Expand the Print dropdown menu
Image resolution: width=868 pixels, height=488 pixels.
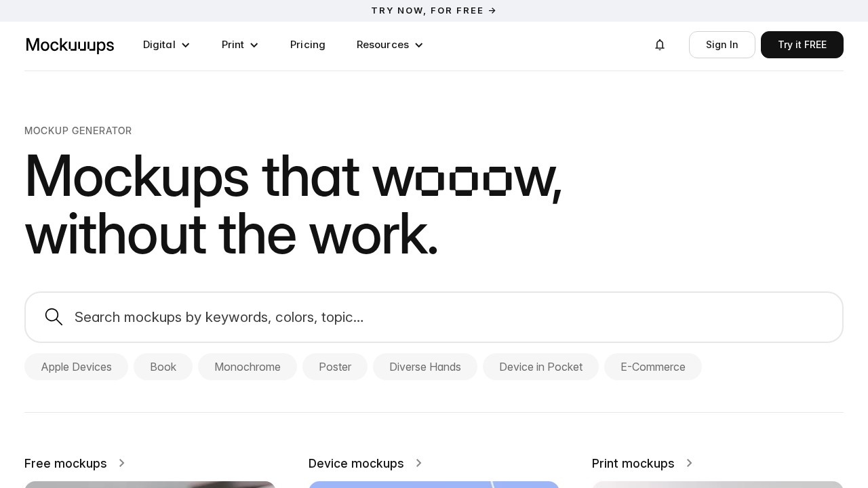[240, 45]
